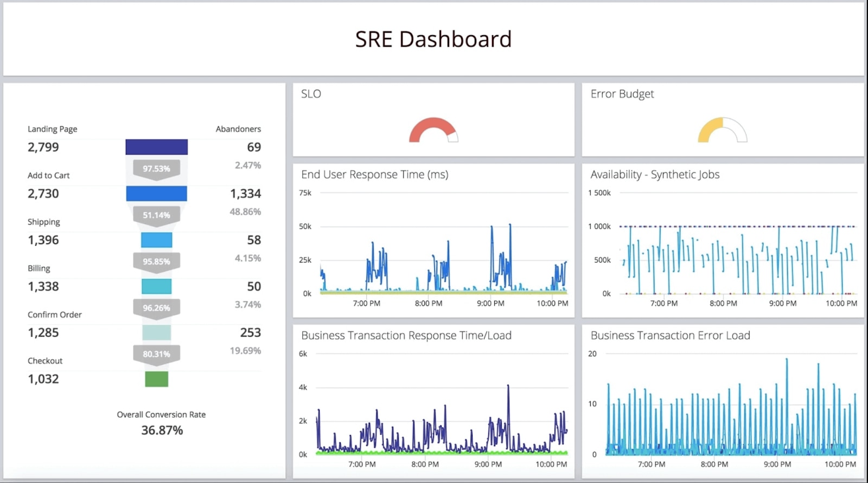
Task: Click abandon rate 48.86%
Action: [x=245, y=211]
